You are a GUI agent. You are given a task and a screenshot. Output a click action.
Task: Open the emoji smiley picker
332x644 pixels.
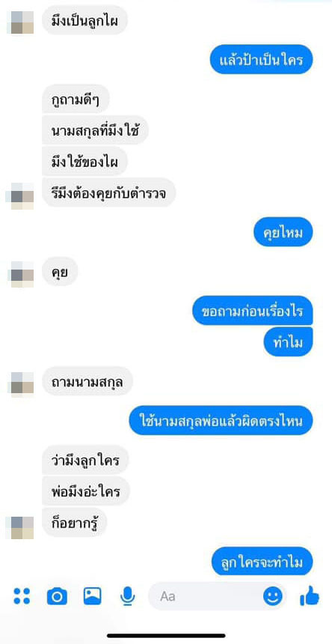(273, 596)
